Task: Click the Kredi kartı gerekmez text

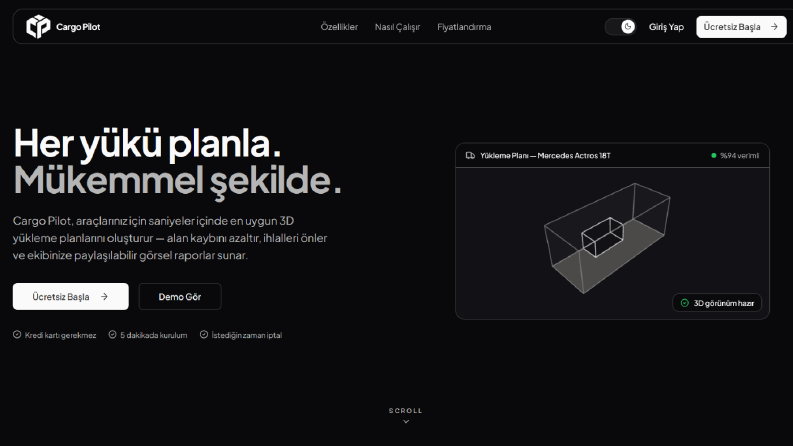Action: (60, 335)
